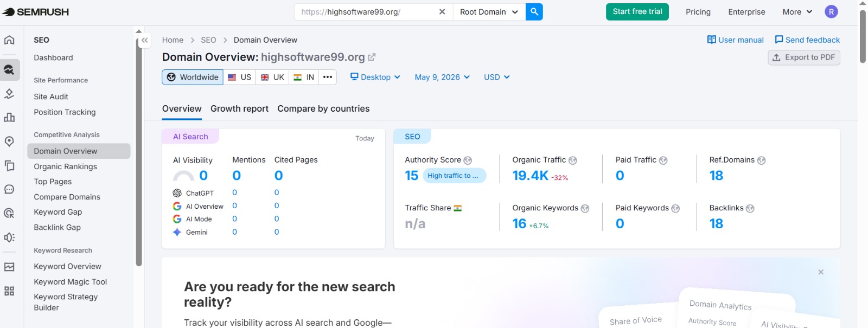
Task: Click the info icon beside Organic Keywords
Action: click(585, 209)
